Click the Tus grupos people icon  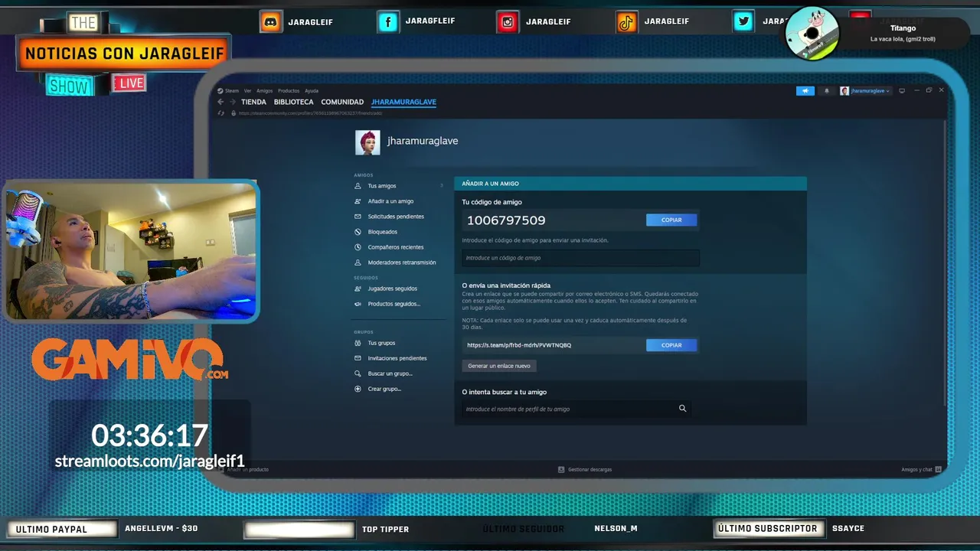[358, 343]
